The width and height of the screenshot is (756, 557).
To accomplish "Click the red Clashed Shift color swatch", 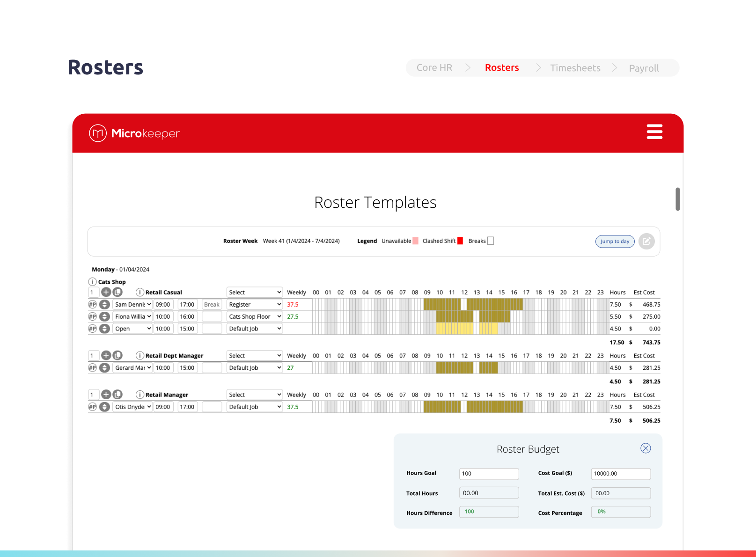I will point(460,241).
